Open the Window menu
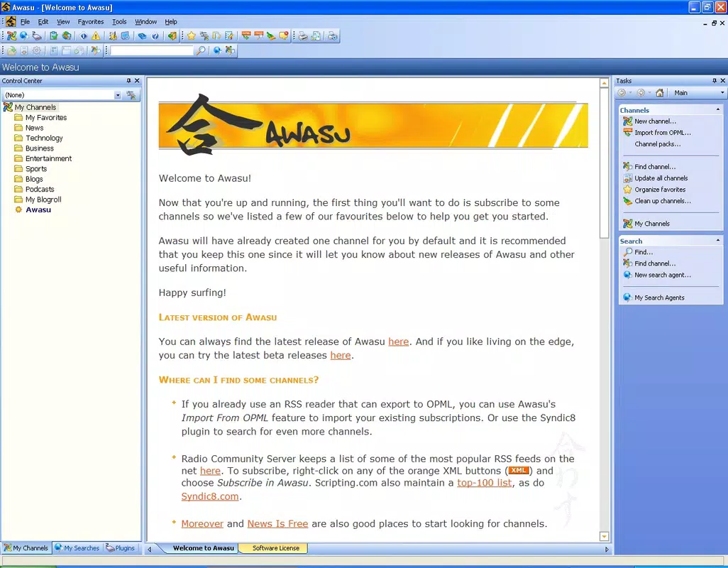Viewport: 728px width, 568px height. point(145,21)
